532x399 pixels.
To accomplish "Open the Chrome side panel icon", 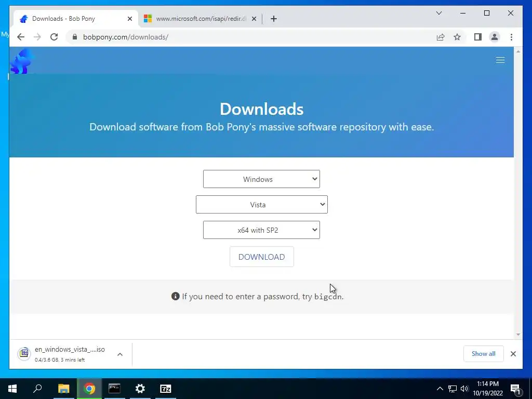I will tap(478, 37).
